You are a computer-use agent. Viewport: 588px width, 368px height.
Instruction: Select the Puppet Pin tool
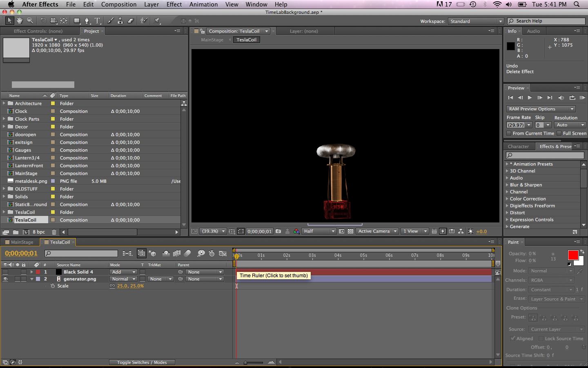158,20
